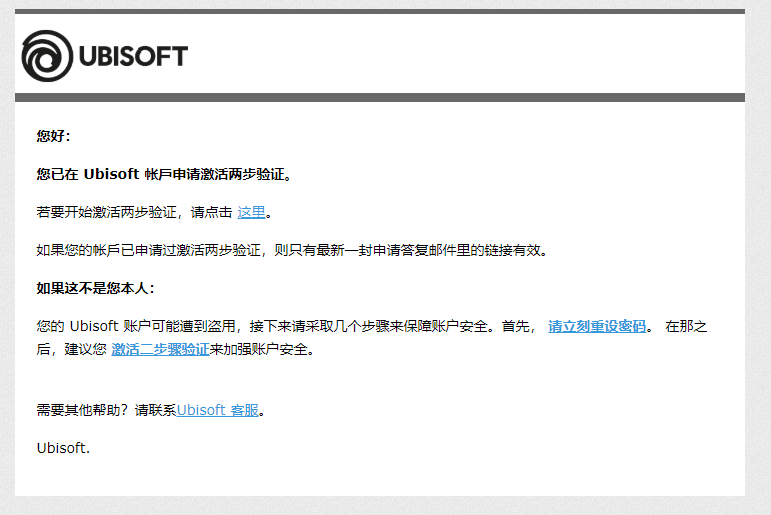Click heading 如果这不是您本人:
The image size is (771, 515).
tap(95, 288)
